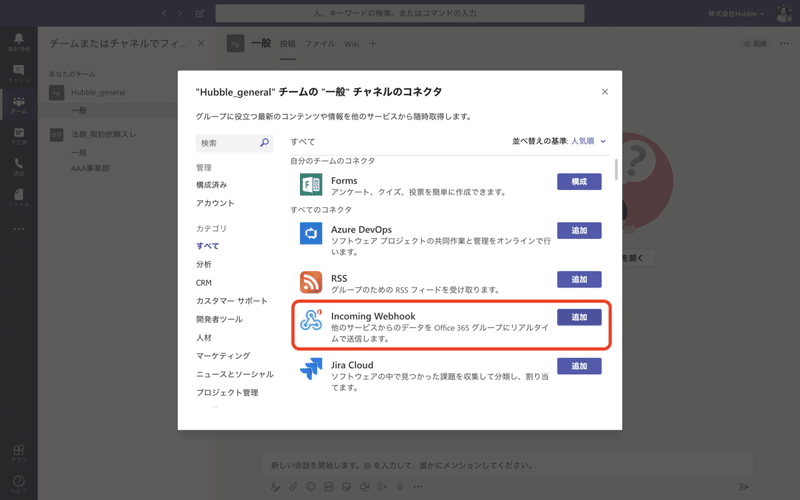
Task: Switch to the 投稿 tab
Action: click(x=288, y=44)
